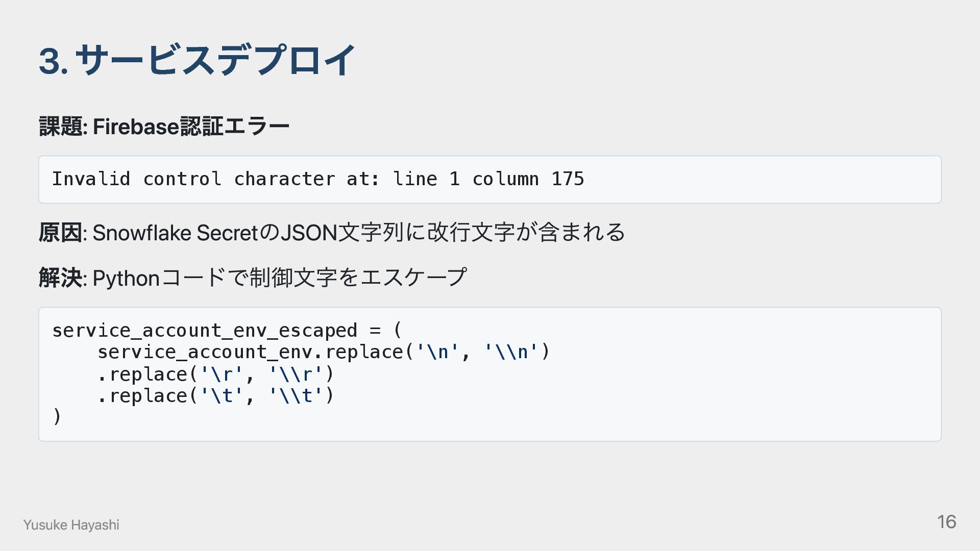
Task: Click the bold 解決 label
Action: (x=60, y=278)
